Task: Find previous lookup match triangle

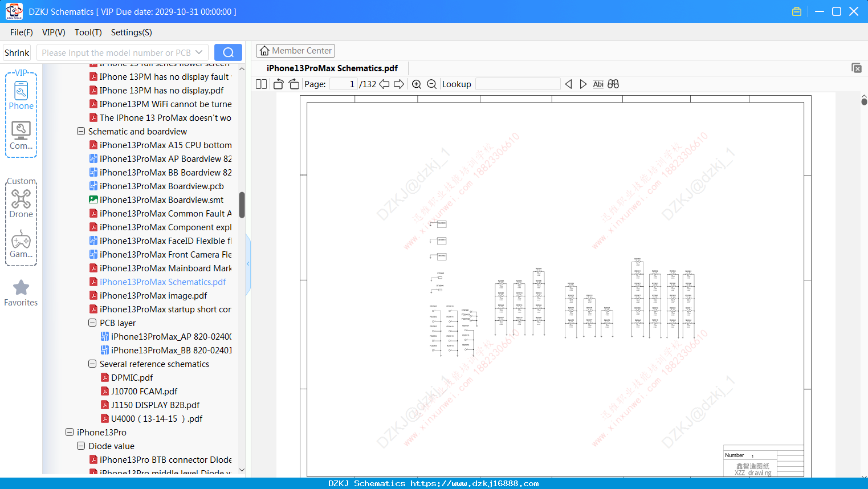Action: [568, 84]
